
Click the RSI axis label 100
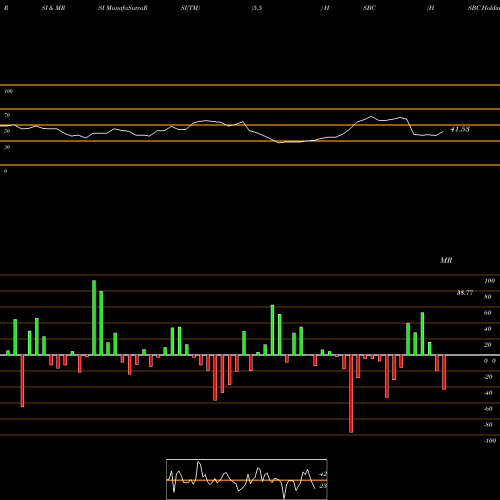point(8,91)
